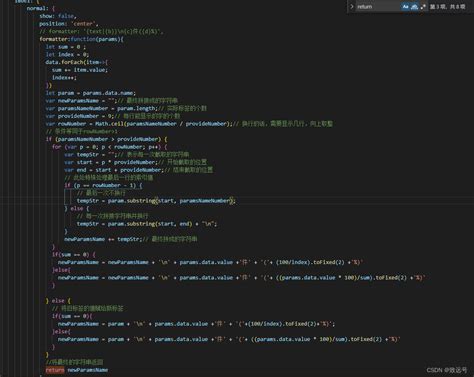Toggle Match Whole Word in find widget

tap(414, 6)
